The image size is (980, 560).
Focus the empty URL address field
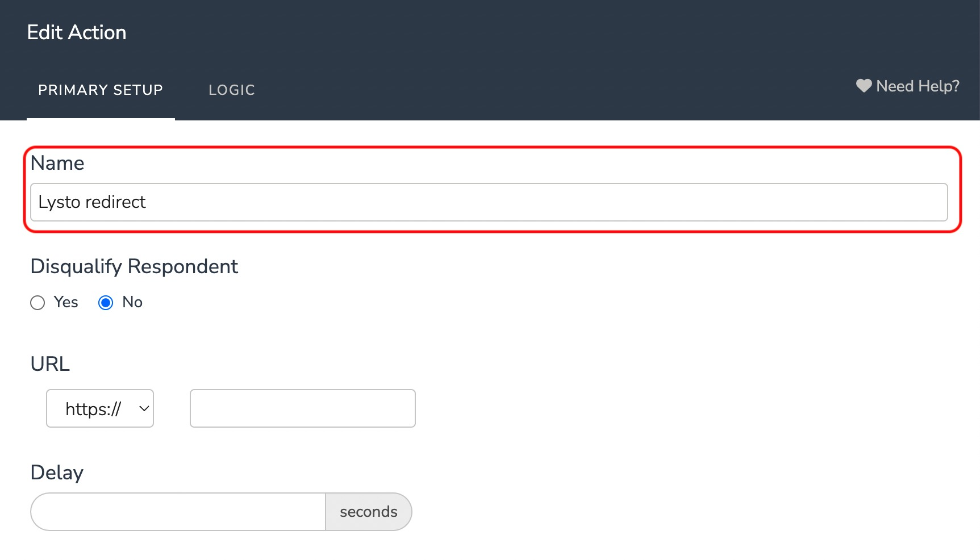[303, 408]
